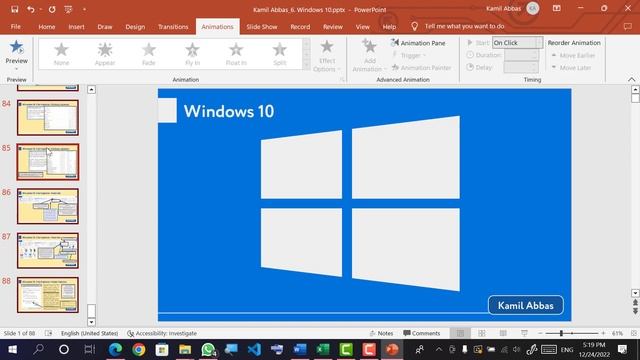Open Chrome from the taskbar
Image resolution: width=640 pixels, height=360 pixels.
tap(138, 349)
